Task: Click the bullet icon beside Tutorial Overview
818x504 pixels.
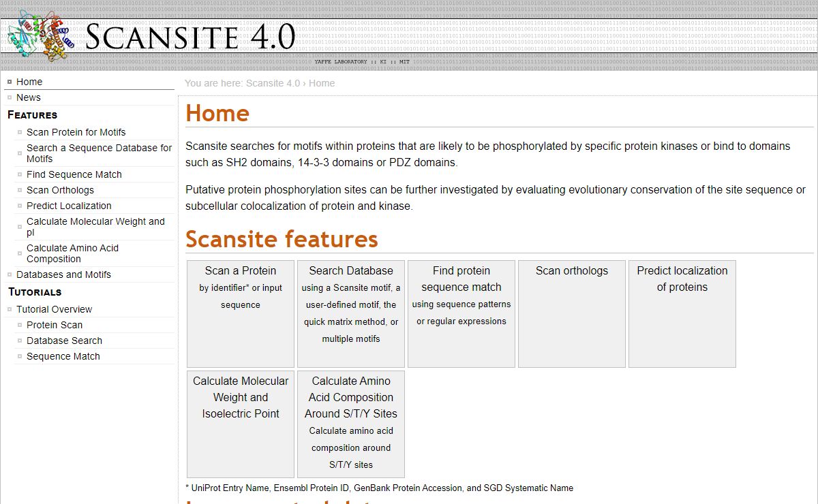Action: (10, 309)
